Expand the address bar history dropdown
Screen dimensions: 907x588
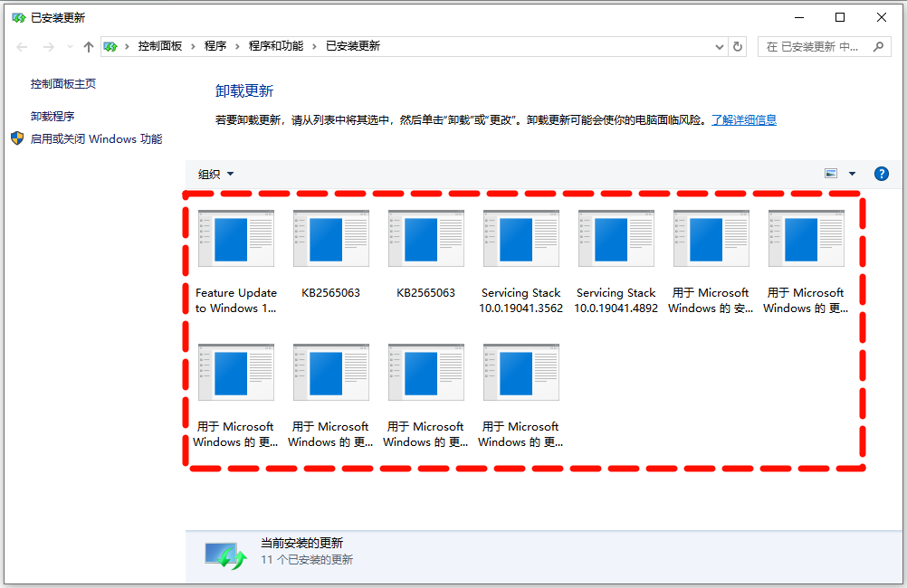pyautogui.click(x=719, y=47)
